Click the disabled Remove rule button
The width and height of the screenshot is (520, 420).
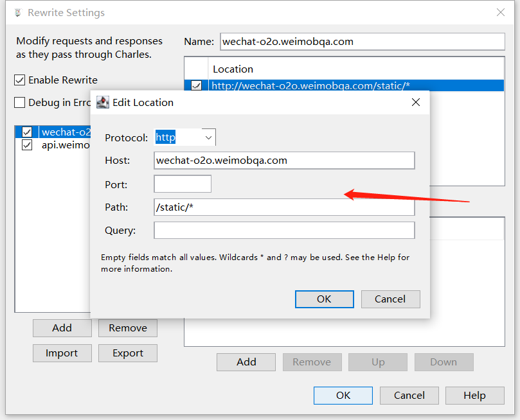(x=312, y=362)
